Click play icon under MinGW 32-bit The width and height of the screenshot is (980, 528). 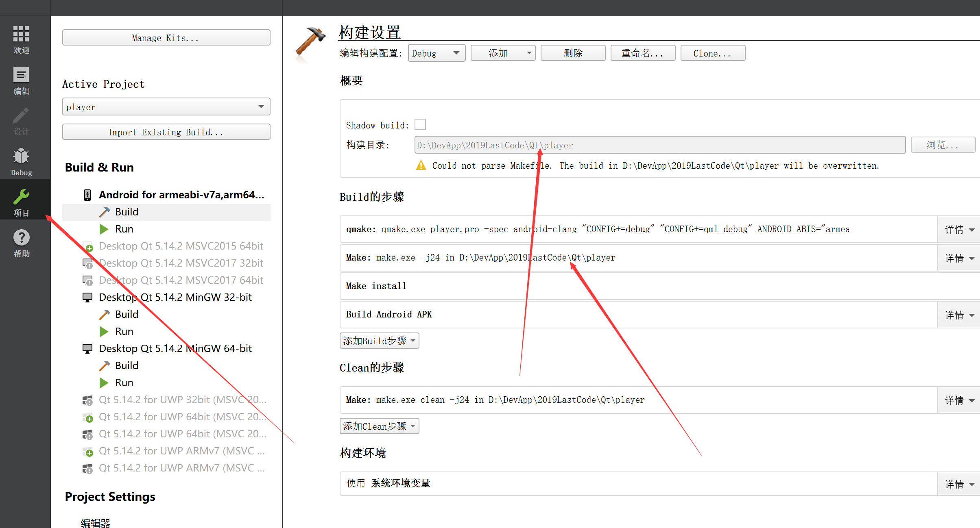[x=104, y=332]
